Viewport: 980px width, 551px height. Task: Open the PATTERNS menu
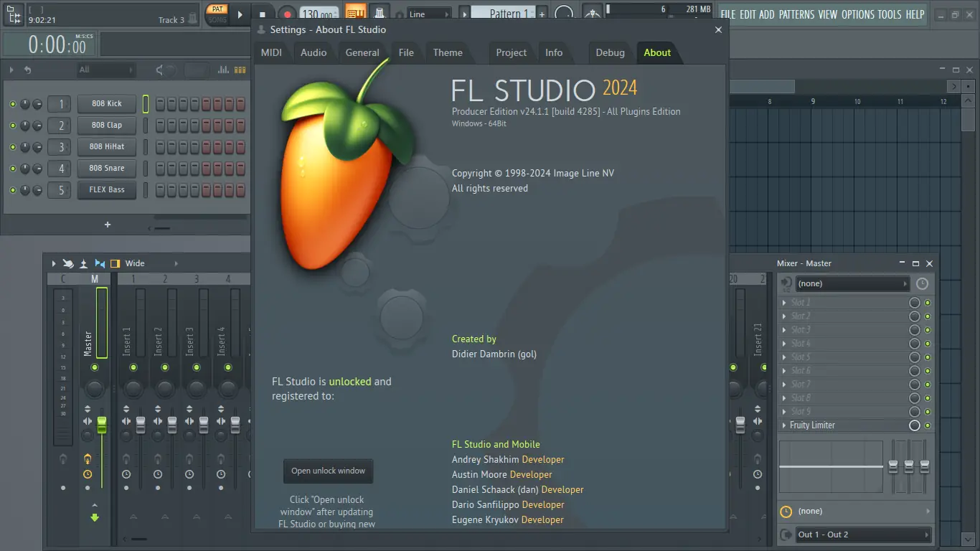[x=796, y=14]
